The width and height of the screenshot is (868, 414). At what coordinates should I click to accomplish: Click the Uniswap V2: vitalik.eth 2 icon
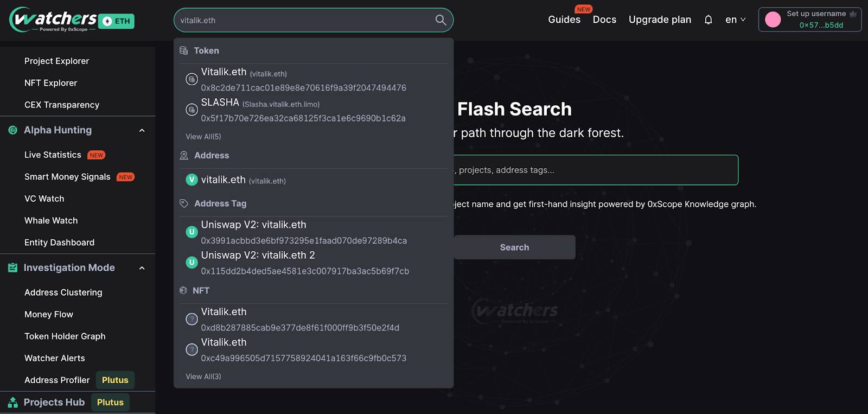tap(192, 263)
